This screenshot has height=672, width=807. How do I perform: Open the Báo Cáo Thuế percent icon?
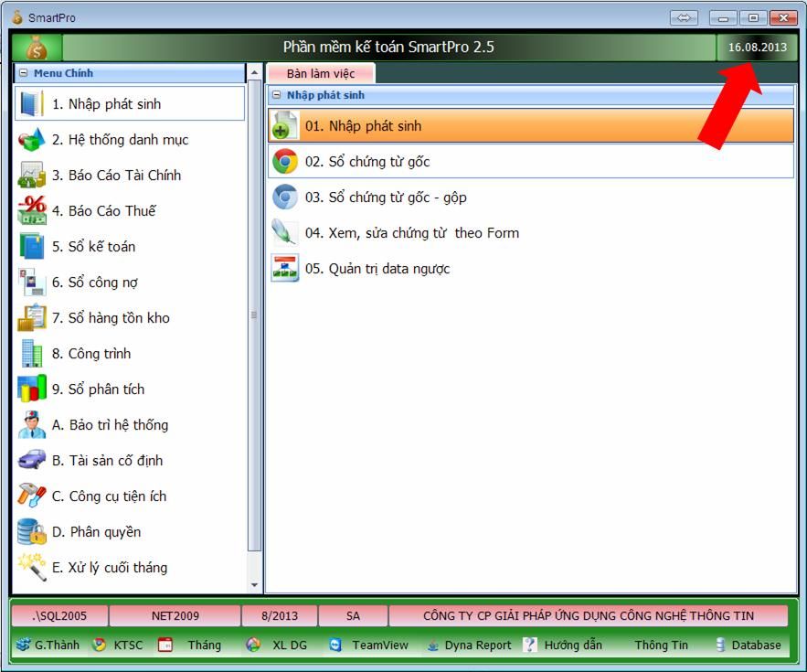coord(32,211)
